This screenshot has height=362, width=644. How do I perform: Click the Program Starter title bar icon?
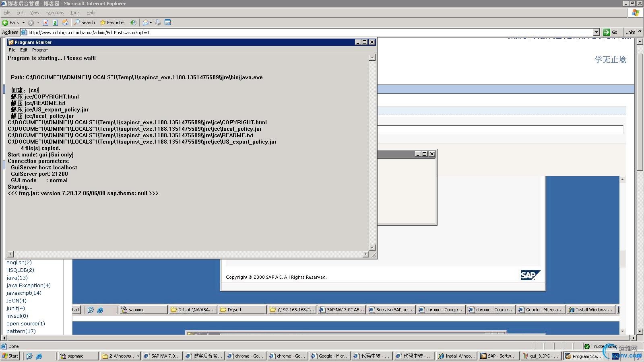tap(11, 42)
